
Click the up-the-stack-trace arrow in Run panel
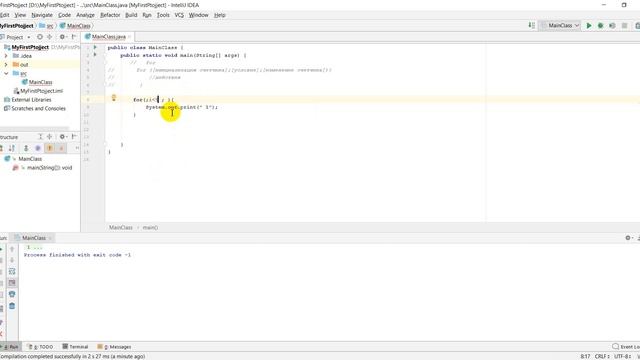coord(12,249)
